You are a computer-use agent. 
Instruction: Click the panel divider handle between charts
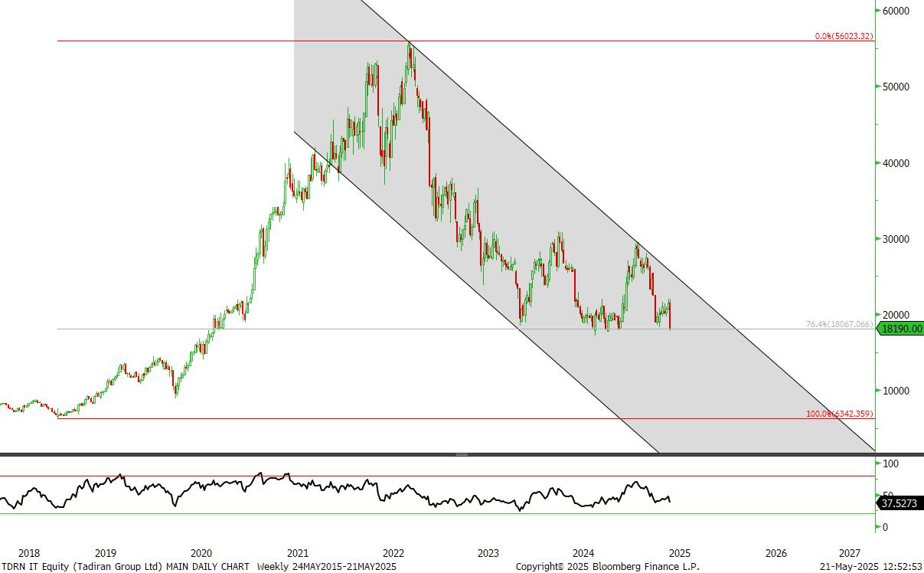point(462,454)
